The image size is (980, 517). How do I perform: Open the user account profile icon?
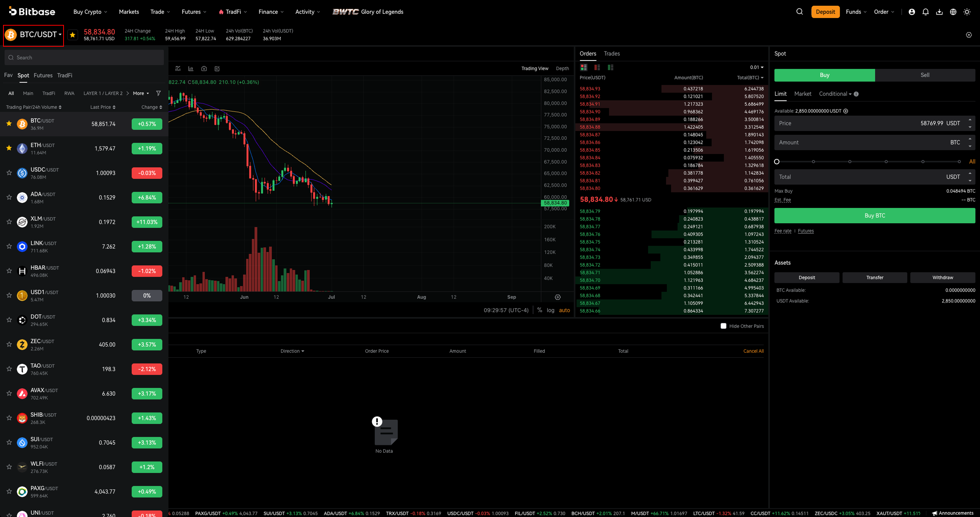(912, 12)
